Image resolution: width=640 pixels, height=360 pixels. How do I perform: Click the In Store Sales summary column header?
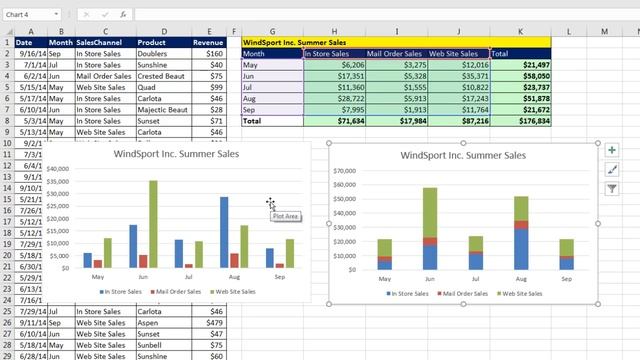(x=334, y=53)
